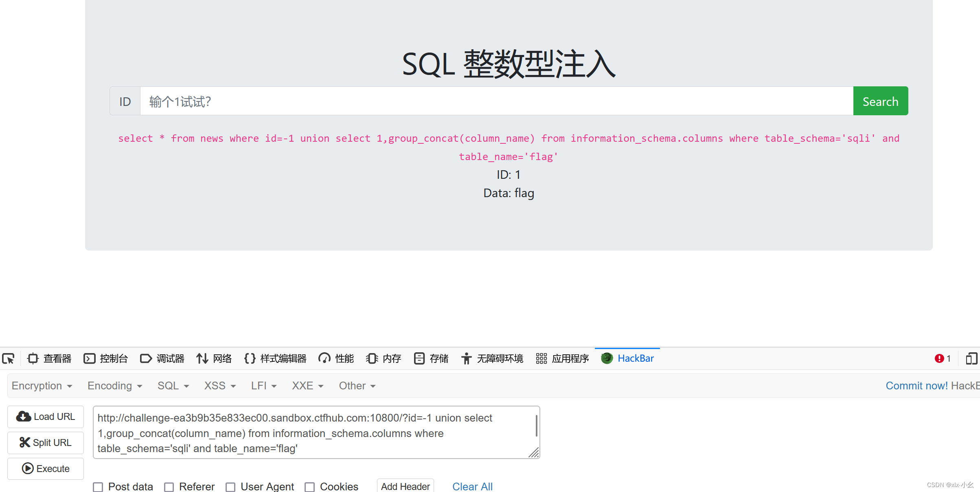Expand the LFI dropdown menu
The image size is (980, 492).
(264, 386)
